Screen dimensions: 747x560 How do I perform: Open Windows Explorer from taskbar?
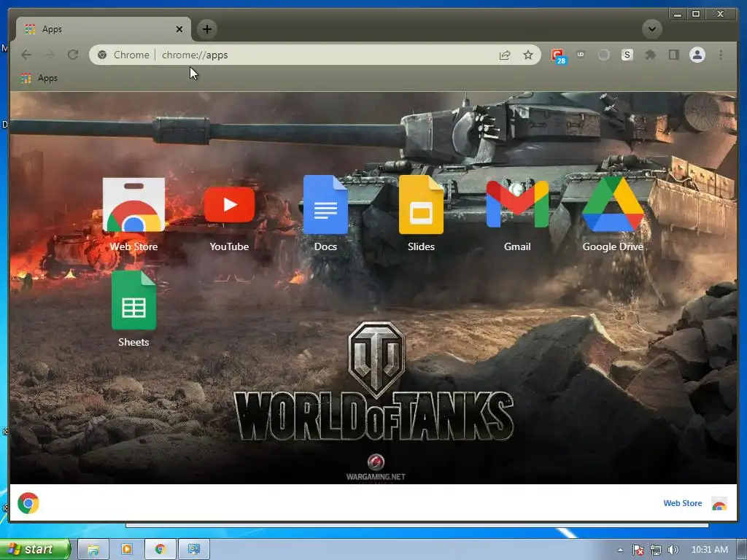point(93,549)
